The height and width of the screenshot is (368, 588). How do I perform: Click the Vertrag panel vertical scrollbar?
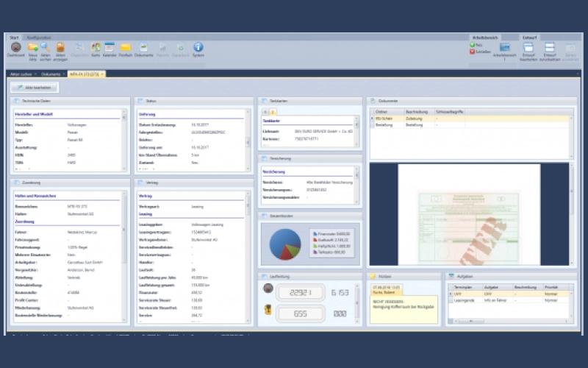click(x=248, y=257)
